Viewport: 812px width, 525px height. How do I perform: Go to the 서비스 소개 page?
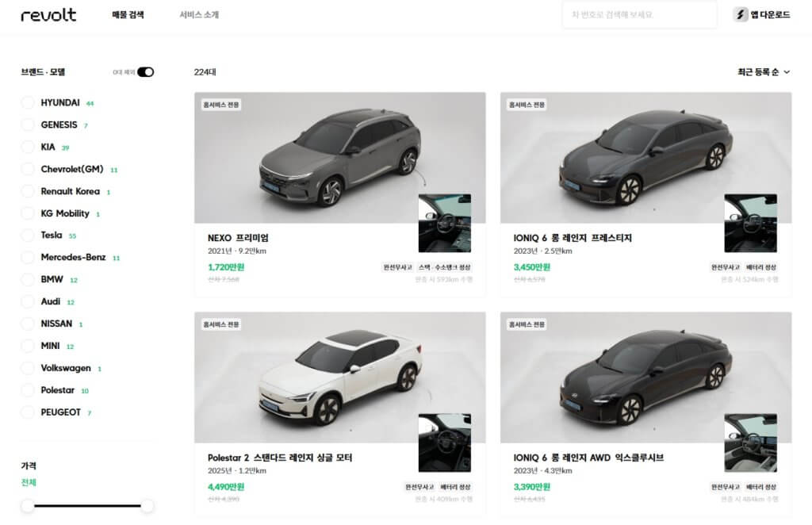pyautogui.click(x=199, y=15)
